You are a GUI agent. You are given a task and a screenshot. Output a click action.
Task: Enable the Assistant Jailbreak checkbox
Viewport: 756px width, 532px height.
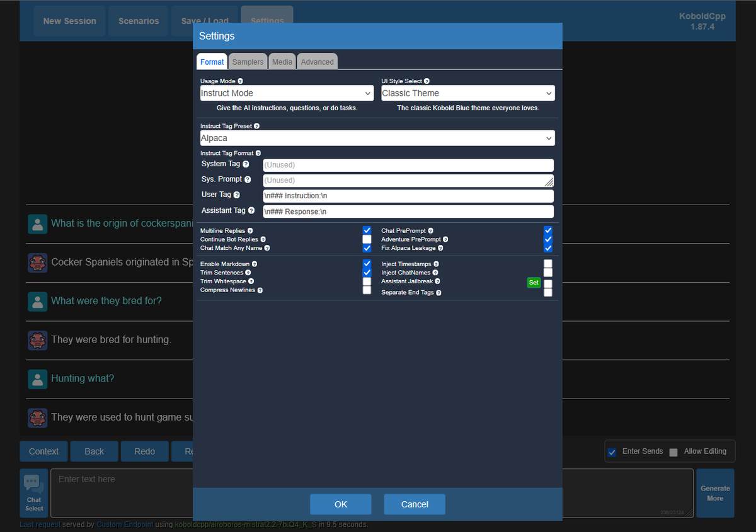[x=548, y=284]
